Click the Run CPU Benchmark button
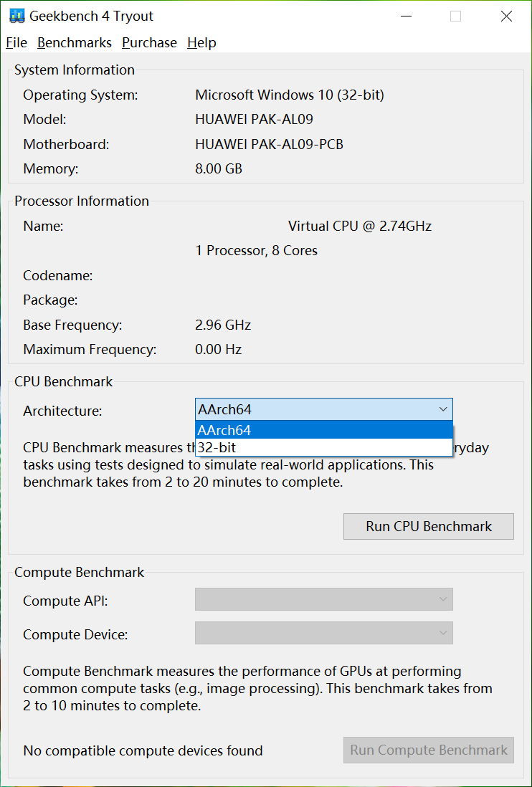The width and height of the screenshot is (532, 787). 429,527
